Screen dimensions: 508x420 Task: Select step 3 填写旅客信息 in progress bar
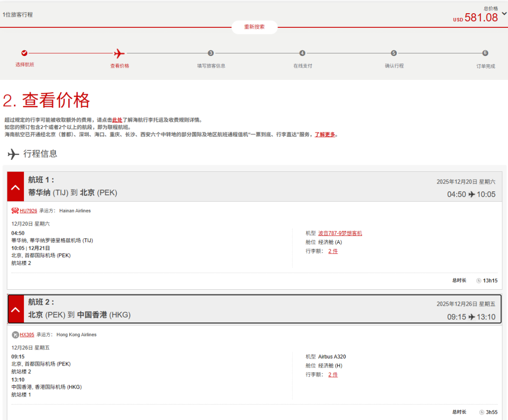coord(211,53)
